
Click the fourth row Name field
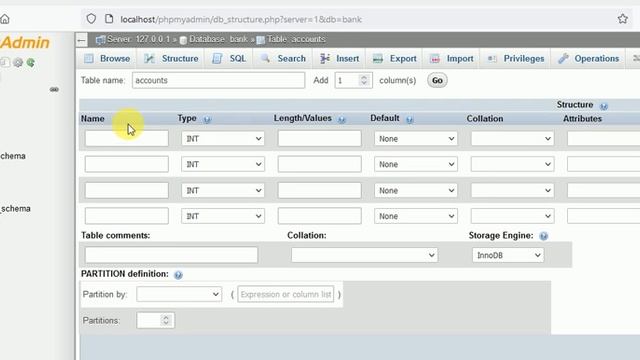click(127, 216)
